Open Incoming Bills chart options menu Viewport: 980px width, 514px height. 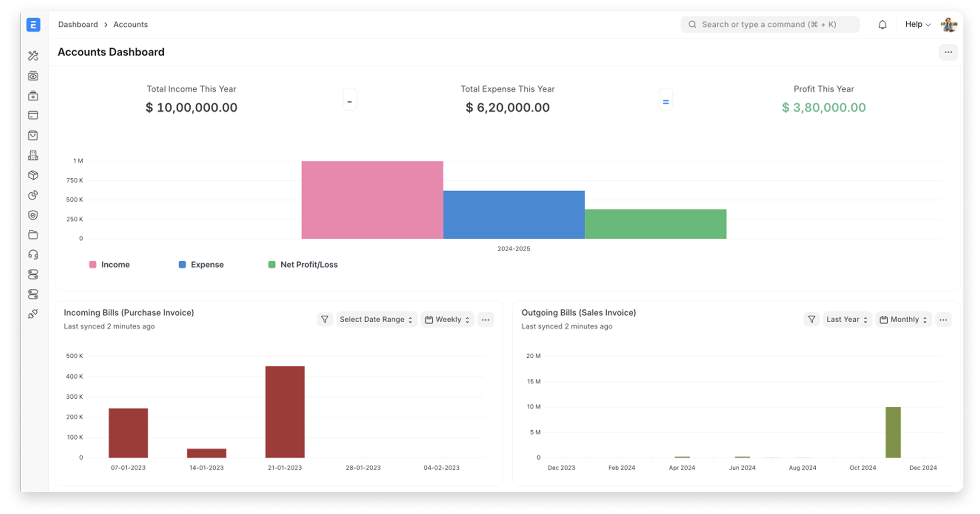[x=486, y=319]
